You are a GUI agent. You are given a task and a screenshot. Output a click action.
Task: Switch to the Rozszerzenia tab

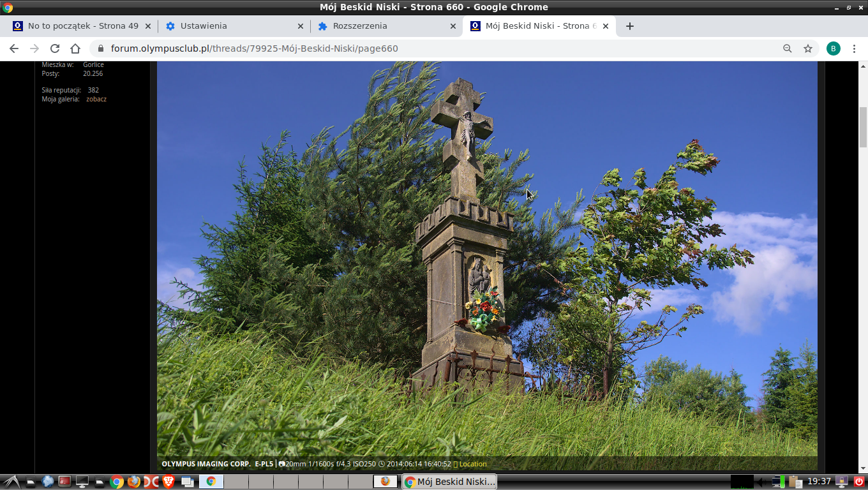tap(383, 26)
